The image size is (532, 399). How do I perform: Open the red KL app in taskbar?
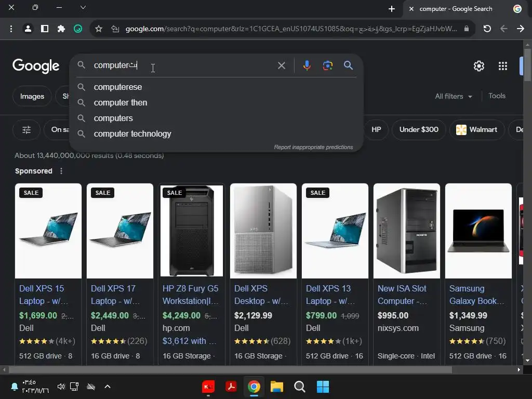(x=208, y=387)
